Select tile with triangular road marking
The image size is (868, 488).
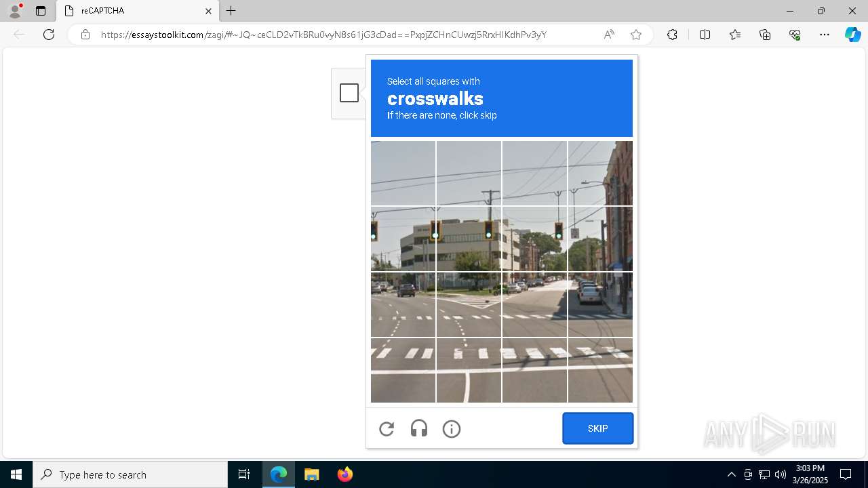click(x=469, y=304)
